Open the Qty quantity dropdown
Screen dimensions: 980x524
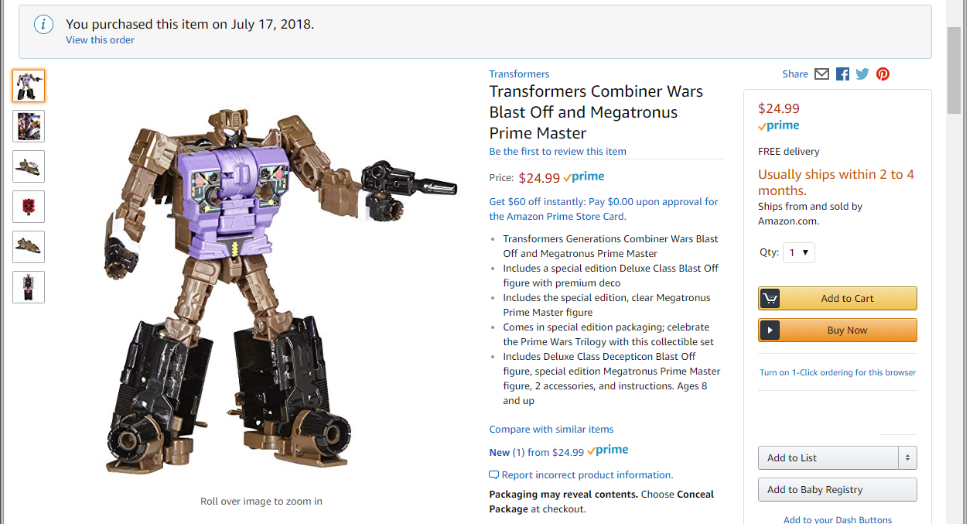point(798,252)
